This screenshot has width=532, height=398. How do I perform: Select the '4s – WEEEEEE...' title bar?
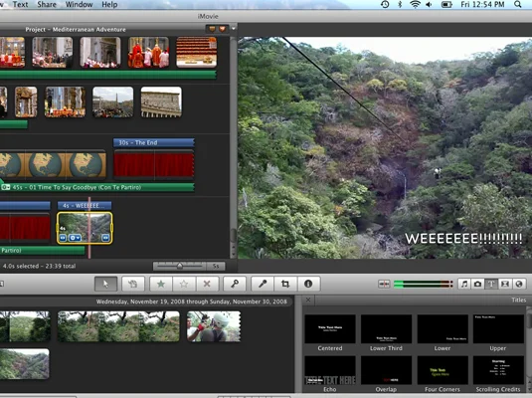click(85, 205)
